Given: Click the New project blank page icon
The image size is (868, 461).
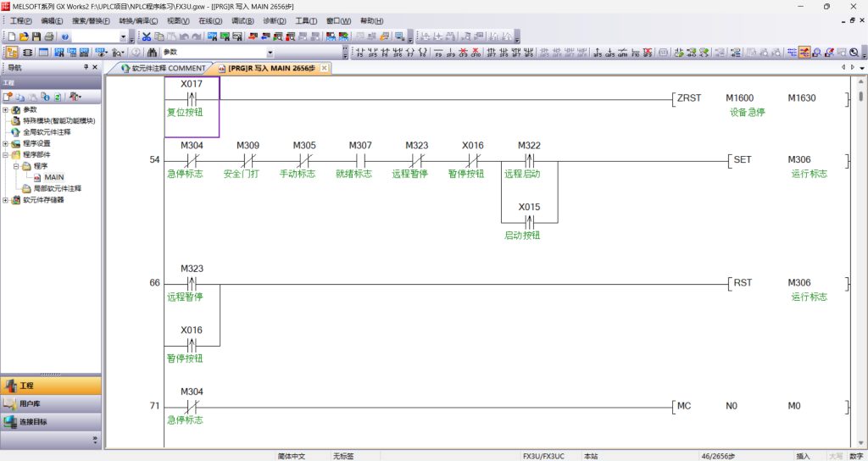Looking at the screenshot, I should (11, 36).
